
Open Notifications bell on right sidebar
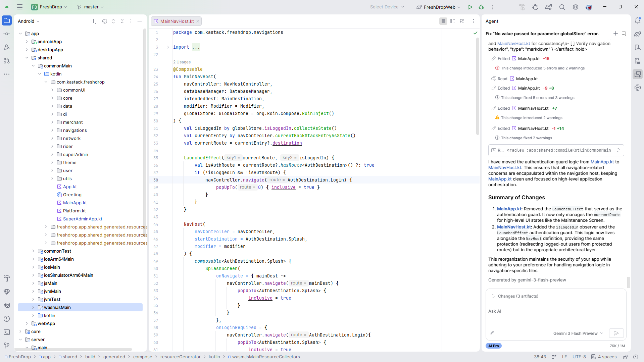pyautogui.click(x=638, y=21)
